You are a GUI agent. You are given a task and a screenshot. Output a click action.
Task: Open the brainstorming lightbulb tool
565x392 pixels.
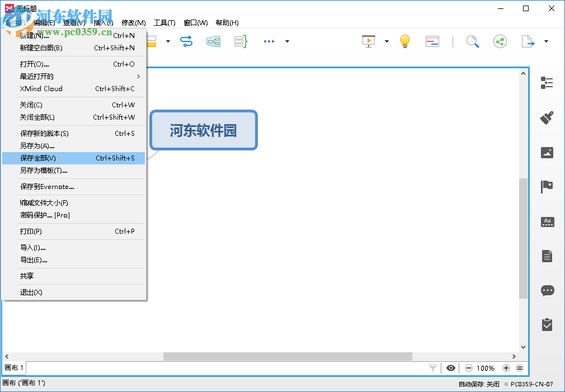pyautogui.click(x=404, y=41)
